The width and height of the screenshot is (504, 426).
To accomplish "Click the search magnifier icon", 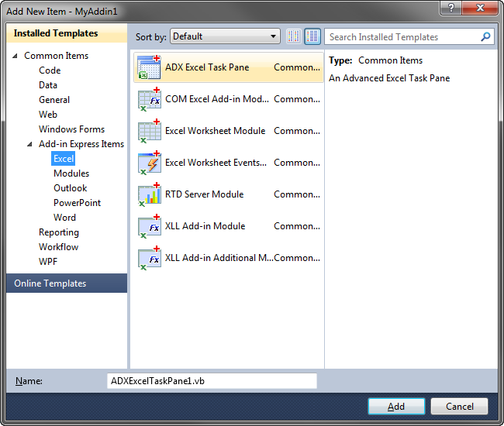I will pos(485,36).
